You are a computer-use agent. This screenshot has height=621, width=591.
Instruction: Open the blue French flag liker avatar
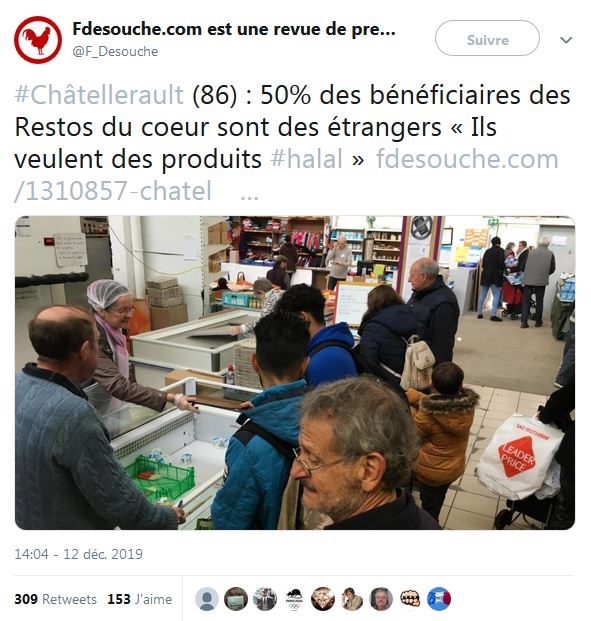tap(439, 599)
